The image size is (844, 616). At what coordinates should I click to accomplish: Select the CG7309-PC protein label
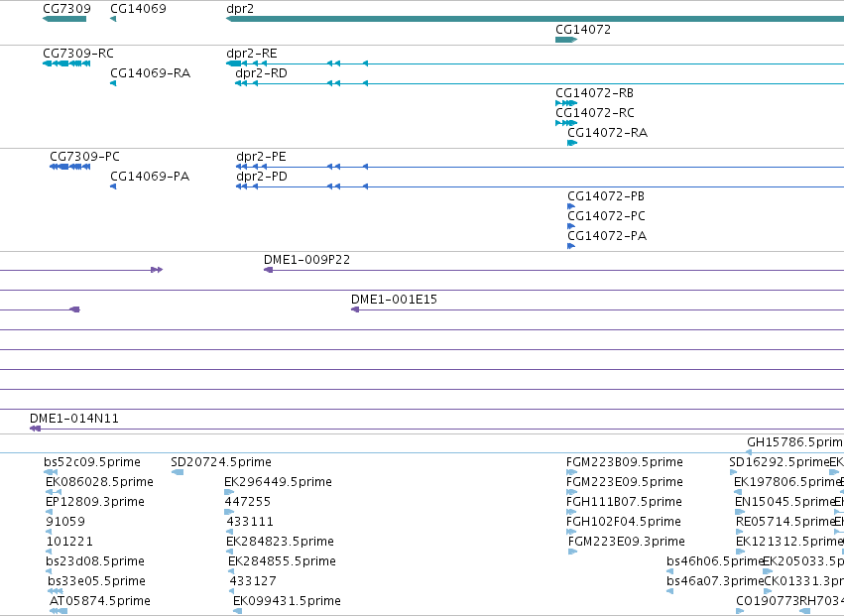85,157
